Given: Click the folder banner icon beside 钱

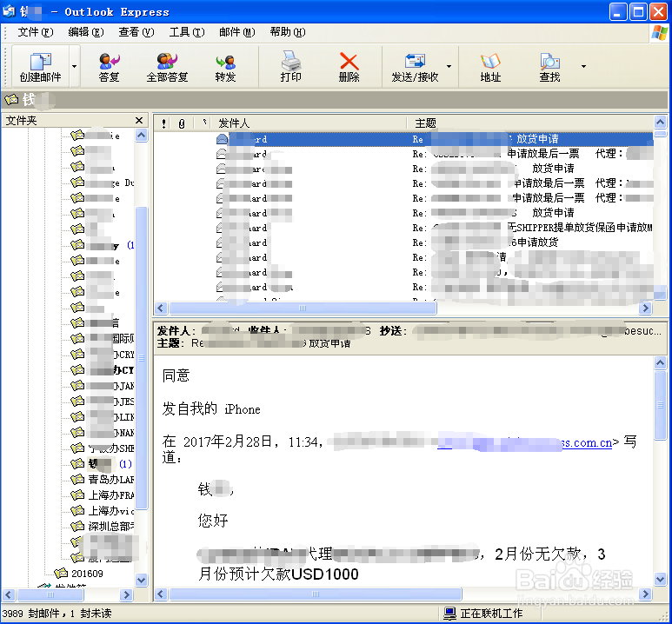Looking at the screenshot, I should click(11, 100).
